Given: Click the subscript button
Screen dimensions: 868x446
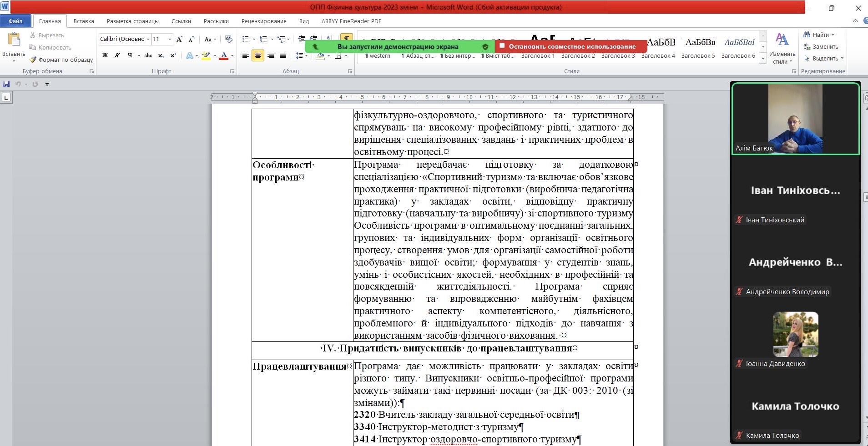Looking at the screenshot, I should (x=161, y=55).
